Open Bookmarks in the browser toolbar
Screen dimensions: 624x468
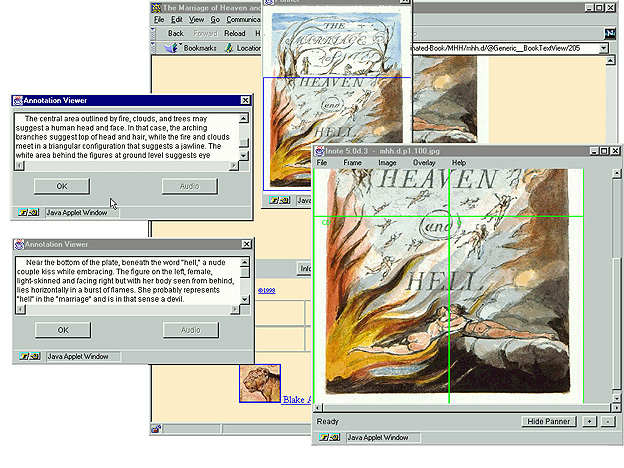pos(200,48)
